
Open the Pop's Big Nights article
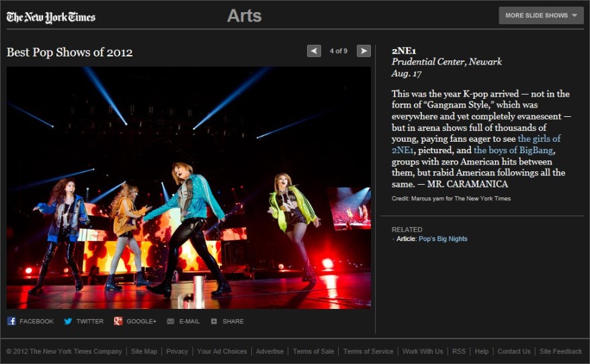[x=443, y=238]
